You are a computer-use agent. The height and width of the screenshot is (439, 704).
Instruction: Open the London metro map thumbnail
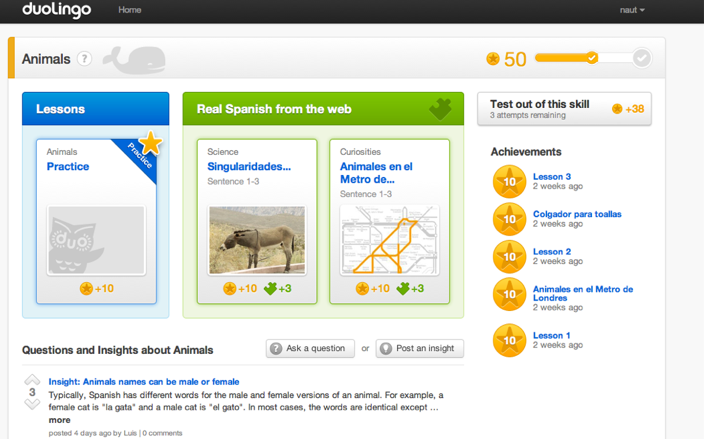tap(389, 241)
